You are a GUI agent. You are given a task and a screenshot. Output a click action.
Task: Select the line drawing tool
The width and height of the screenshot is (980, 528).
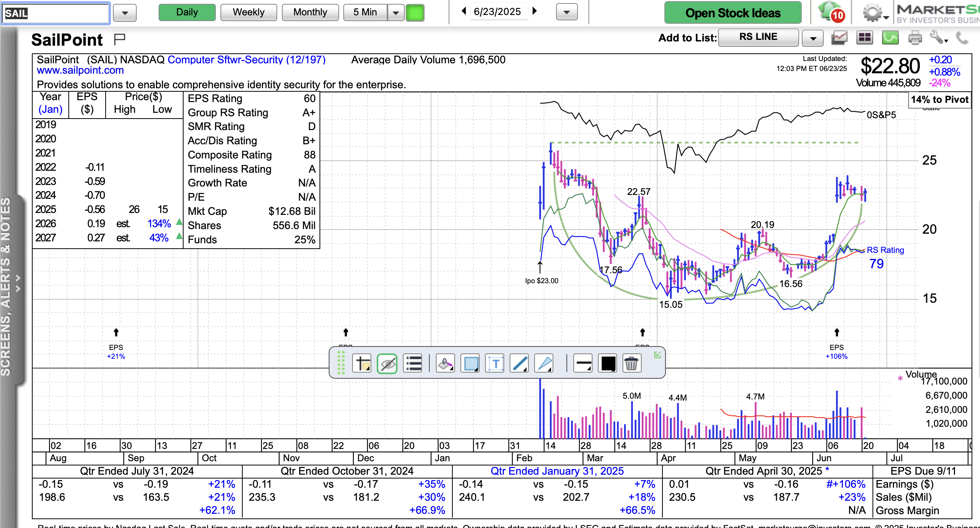[520, 363]
